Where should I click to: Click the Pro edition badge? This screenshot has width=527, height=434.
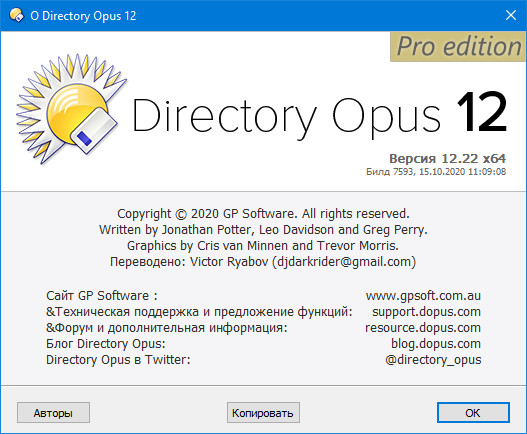(458, 47)
